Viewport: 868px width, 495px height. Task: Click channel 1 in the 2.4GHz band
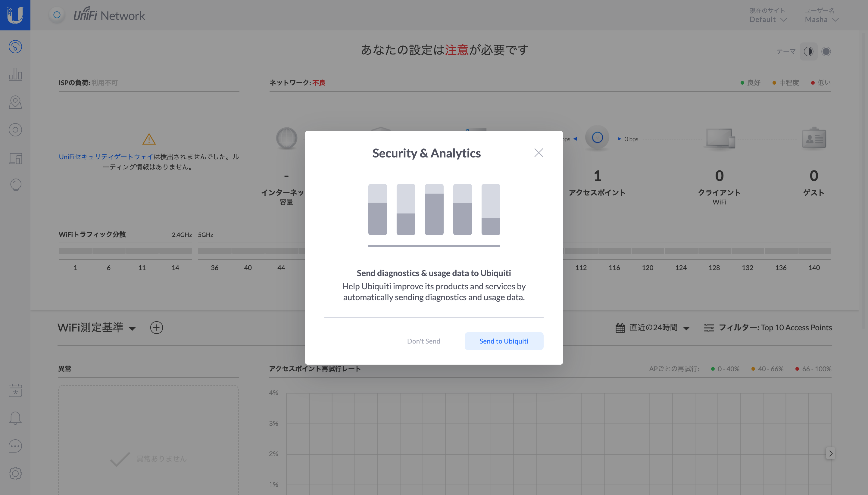tap(76, 268)
